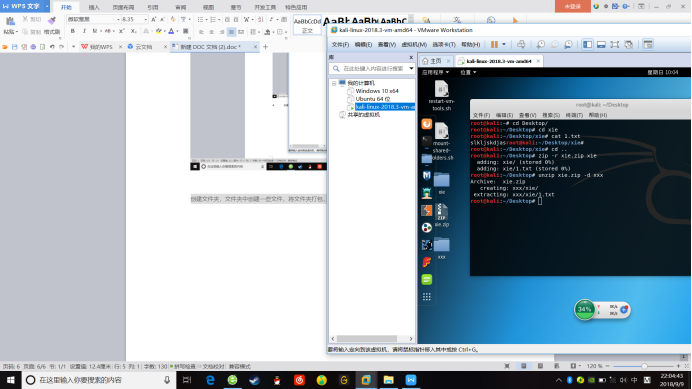Click the VMware suspend (pause) icon
Viewport: 692px width, 389px height.
494,44
